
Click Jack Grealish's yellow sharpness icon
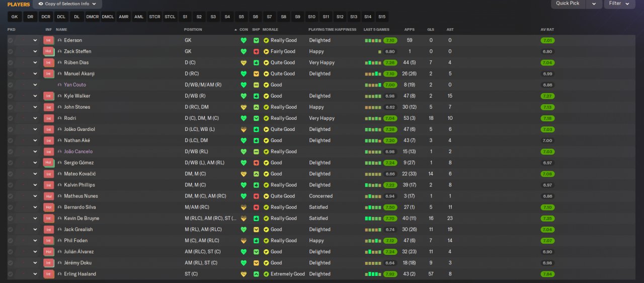(x=256, y=230)
